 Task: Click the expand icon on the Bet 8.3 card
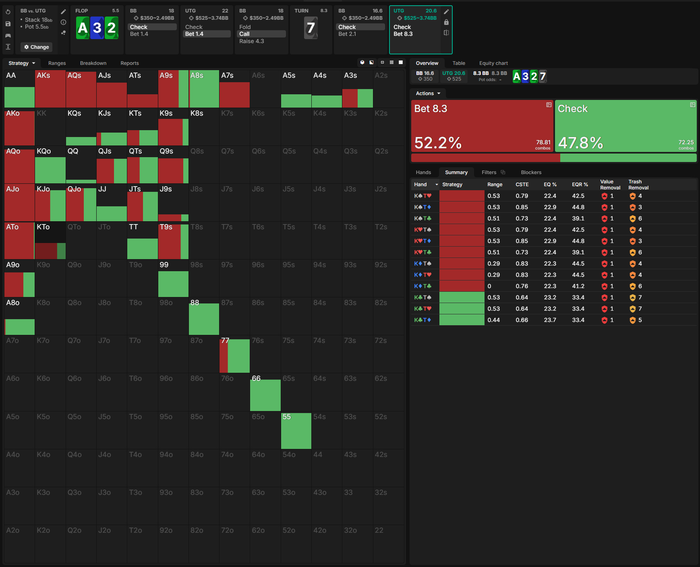[549, 105]
